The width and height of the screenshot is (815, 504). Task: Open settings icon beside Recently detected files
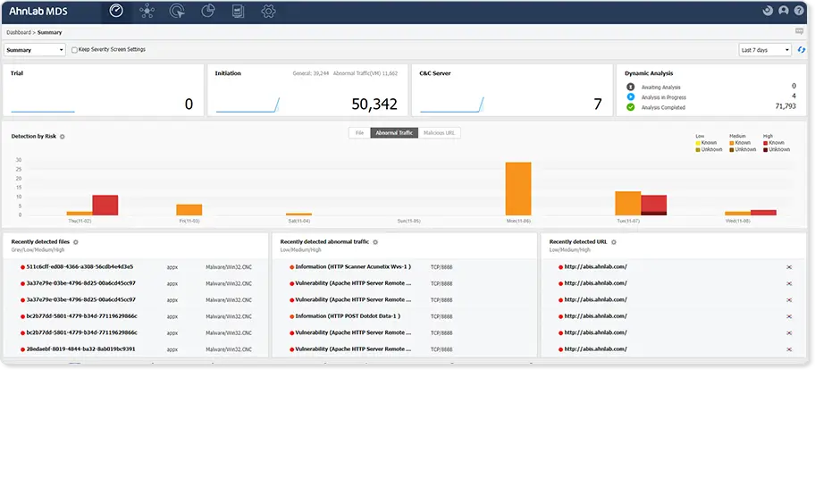tap(76, 242)
